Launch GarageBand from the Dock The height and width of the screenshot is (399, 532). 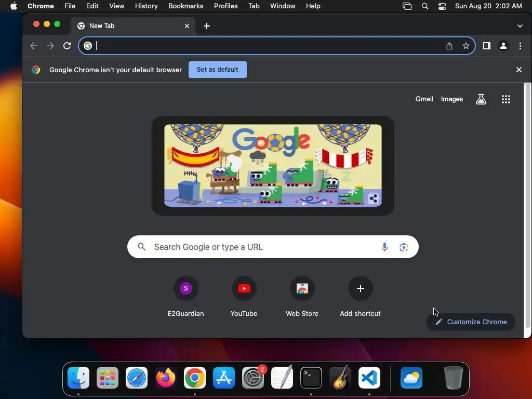pos(340,378)
